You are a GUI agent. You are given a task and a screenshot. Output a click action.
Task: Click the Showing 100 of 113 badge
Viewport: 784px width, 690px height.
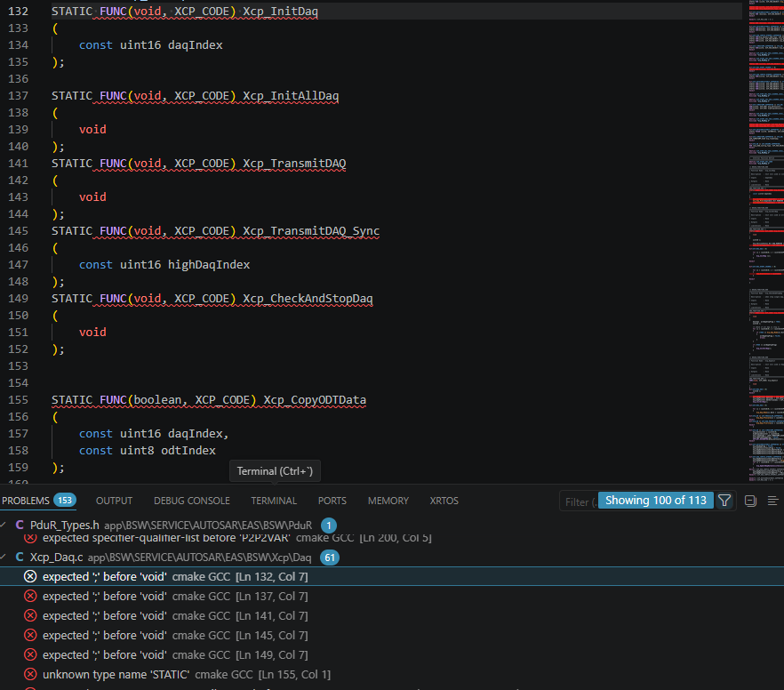tap(655, 501)
